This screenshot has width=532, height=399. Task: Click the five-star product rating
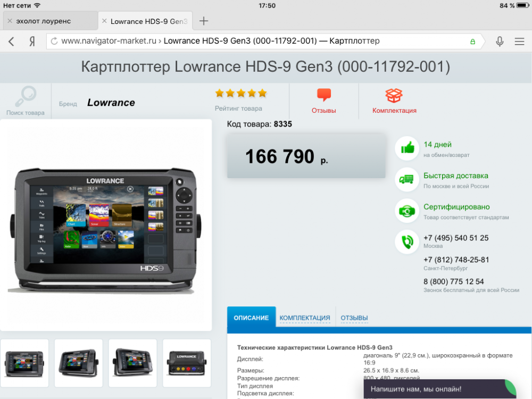point(241,94)
